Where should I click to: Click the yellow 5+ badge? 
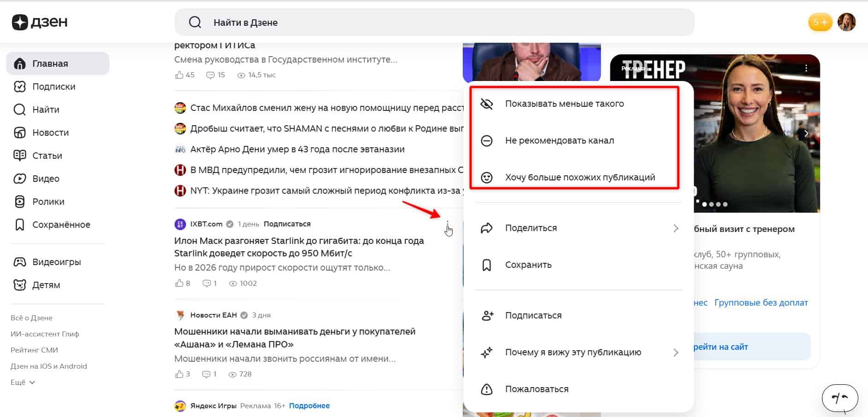point(820,22)
